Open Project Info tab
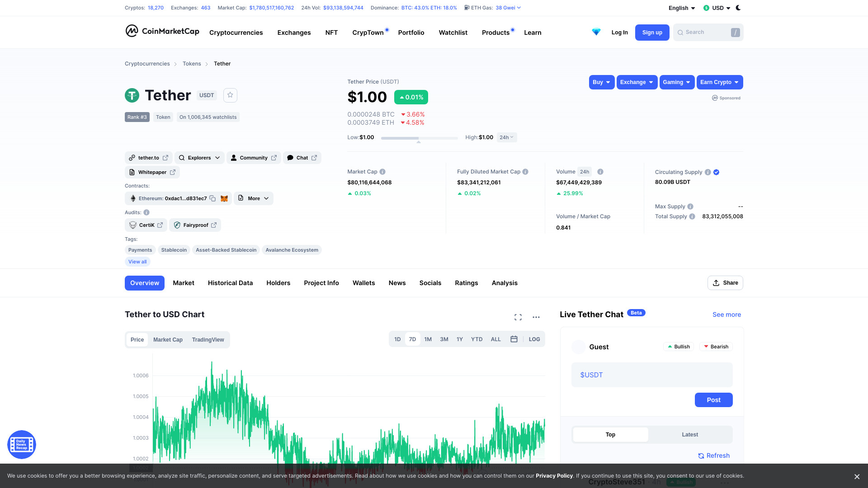This screenshot has height=488, width=868. coord(321,283)
